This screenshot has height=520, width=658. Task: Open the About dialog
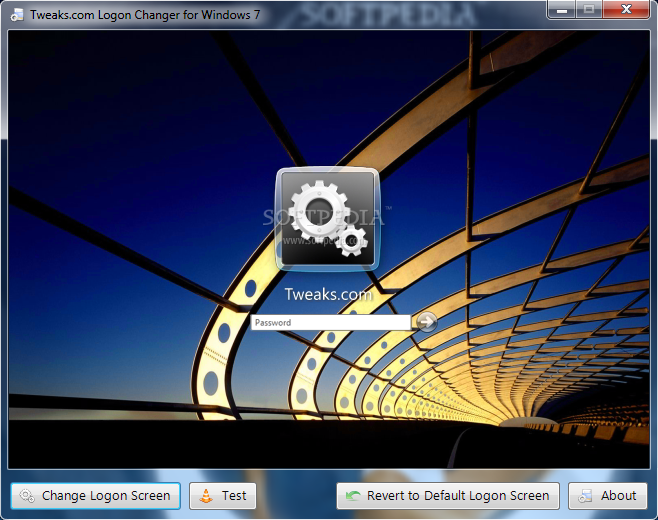pos(608,496)
